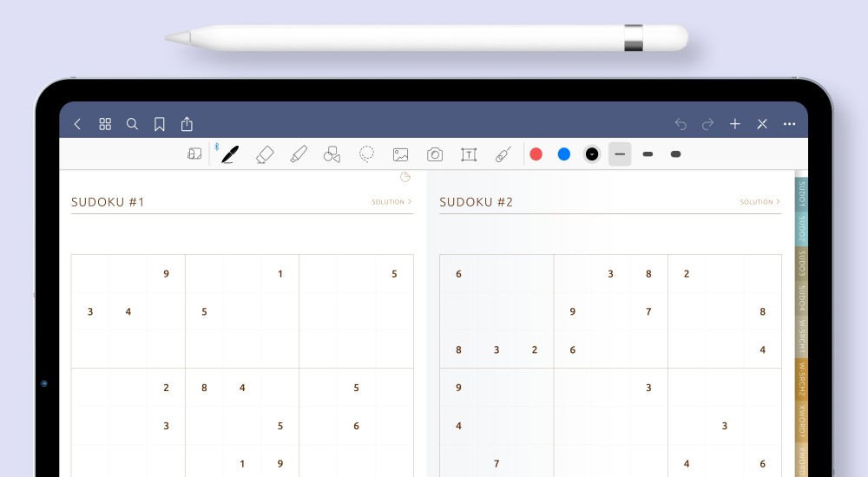This screenshot has width=868, height=477.
Task: Select the Eraser tool
Action: pos(265,154)
